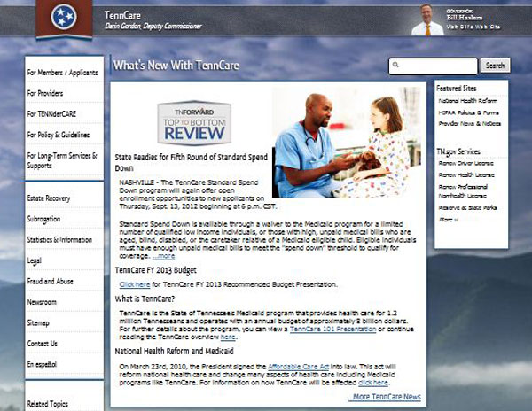Open National Health Reform featured site
The image size is (532, 411).
(468, 101)
